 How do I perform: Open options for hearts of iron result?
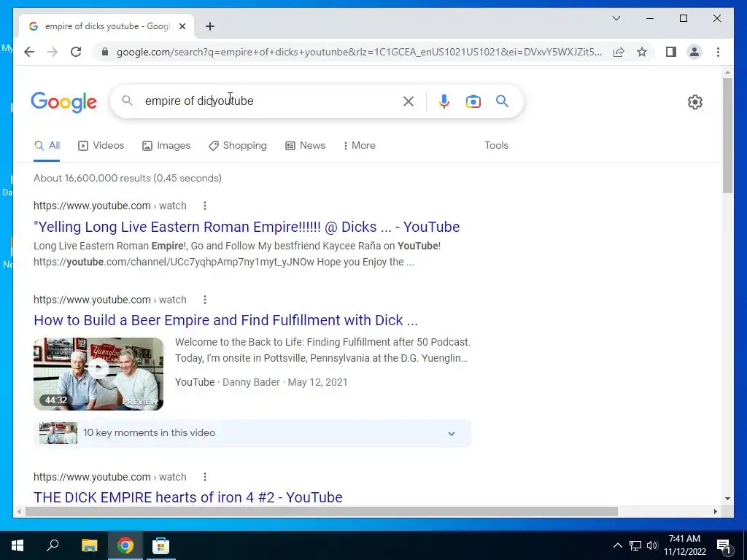[x=205, y=477]
